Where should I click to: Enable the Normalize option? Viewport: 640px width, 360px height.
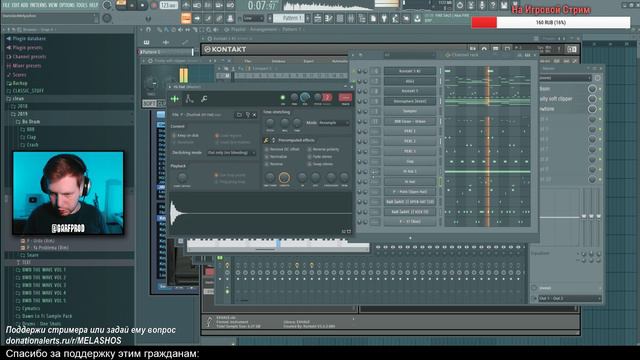click(x=276, y=157)
